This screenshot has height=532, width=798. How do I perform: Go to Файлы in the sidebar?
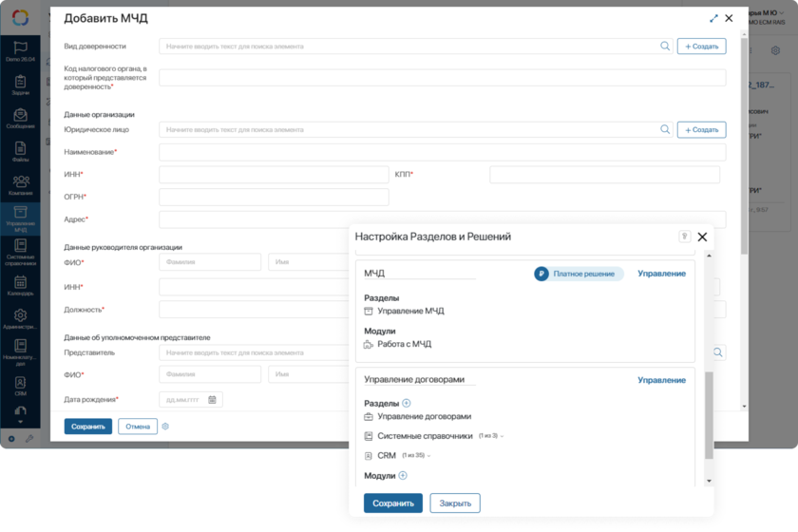[21, 150]
